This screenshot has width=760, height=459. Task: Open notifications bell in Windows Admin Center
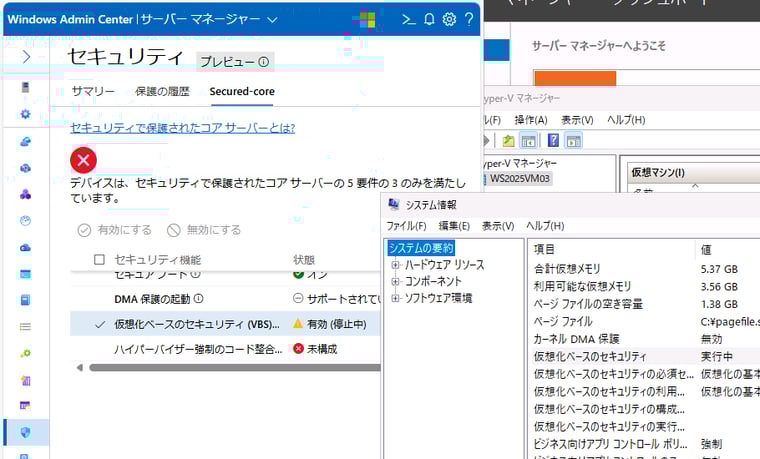click(429, 19)
